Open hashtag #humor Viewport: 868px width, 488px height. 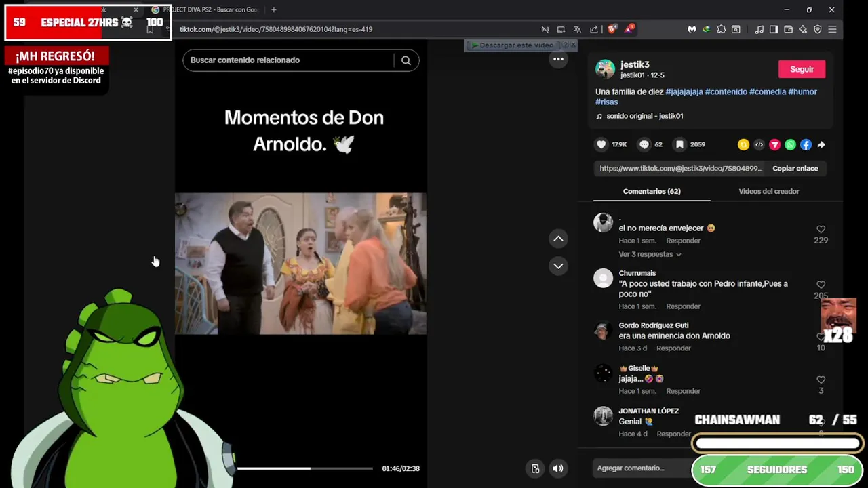tap(802, 91)
